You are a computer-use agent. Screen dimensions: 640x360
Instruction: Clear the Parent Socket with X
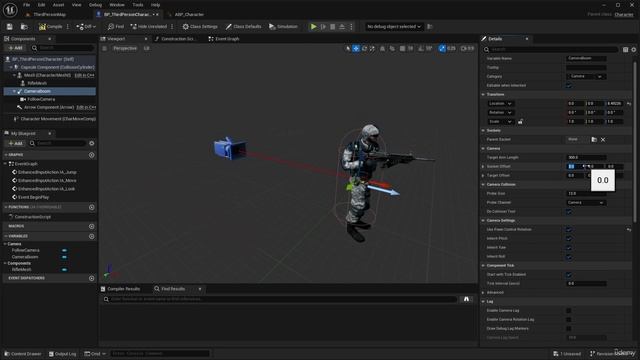coord(603,140)
